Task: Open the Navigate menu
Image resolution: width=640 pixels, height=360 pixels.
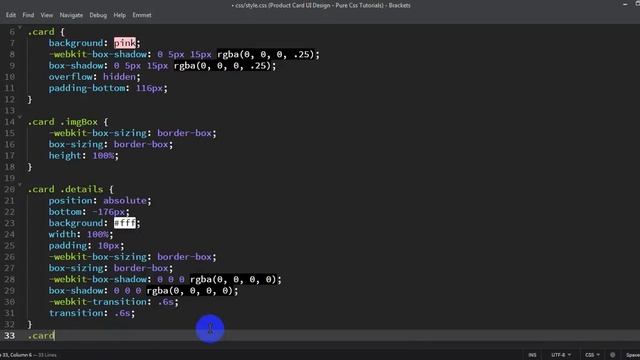Action: pyautogui.click(x=71, y=15)
